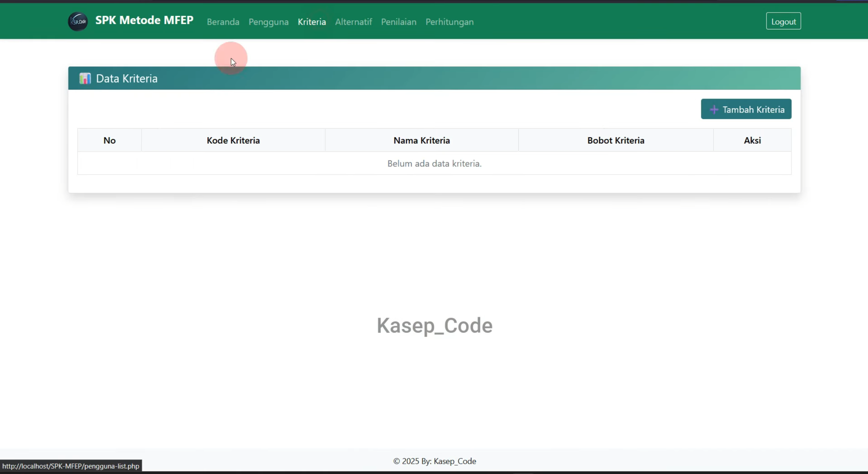
Task: Open the SPK Metode MFEP brand link
Action: coord(144,20)
